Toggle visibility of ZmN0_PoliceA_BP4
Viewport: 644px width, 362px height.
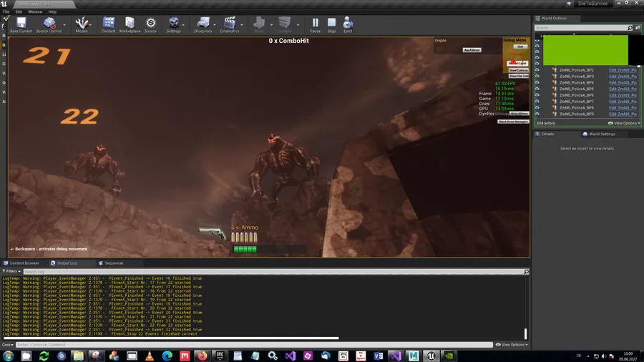tap(537, 82)
